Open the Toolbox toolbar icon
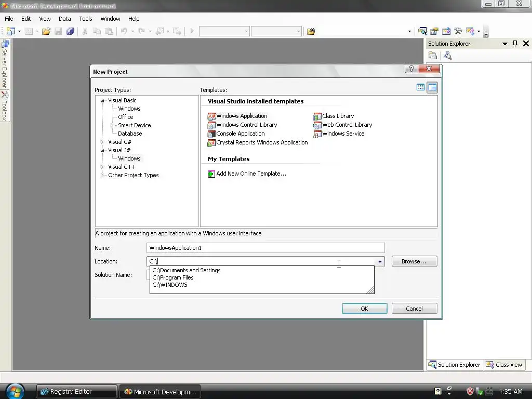532x399 pixels. coord(458,31)
